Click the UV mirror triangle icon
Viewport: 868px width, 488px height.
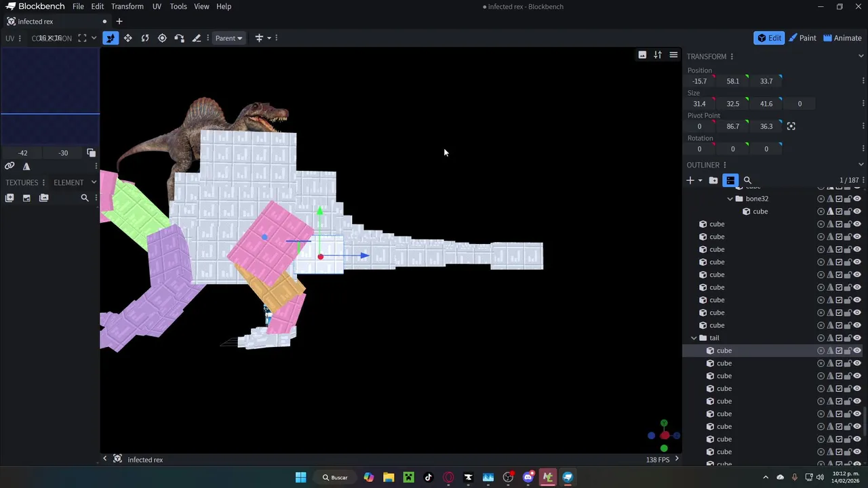pos(26,167)
